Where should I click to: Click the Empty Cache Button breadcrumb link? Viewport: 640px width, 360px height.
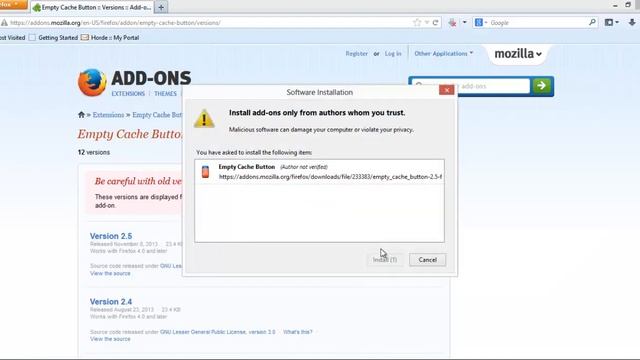tap(157, 115)
